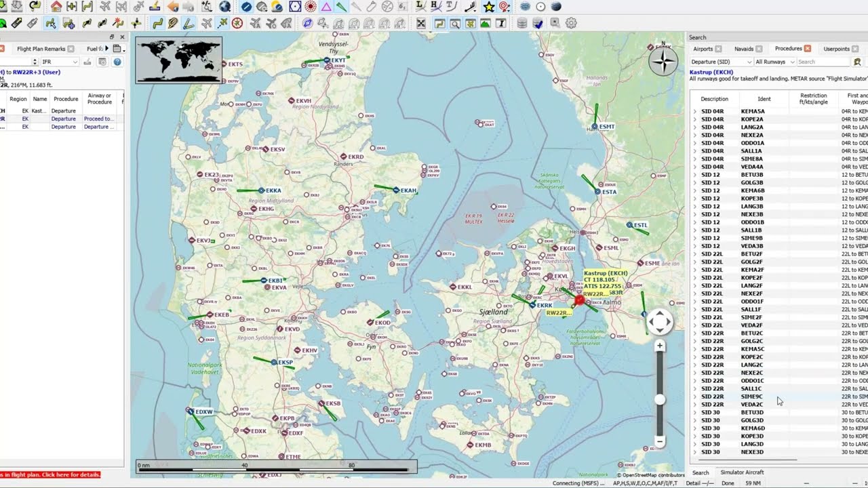The height and width of the screenshot is (488, 868).
Task: Select the SID 04R VEDA4A row
Action: [778, 167]
